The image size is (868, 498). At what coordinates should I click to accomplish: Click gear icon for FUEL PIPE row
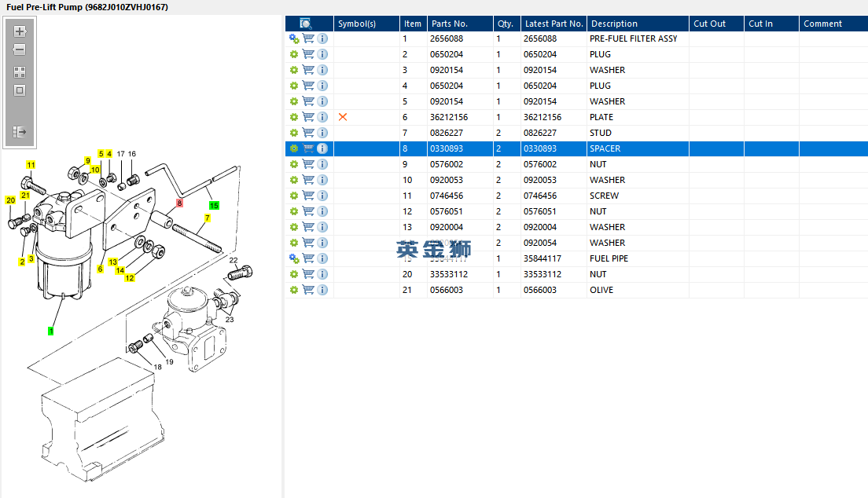point(294,258)
